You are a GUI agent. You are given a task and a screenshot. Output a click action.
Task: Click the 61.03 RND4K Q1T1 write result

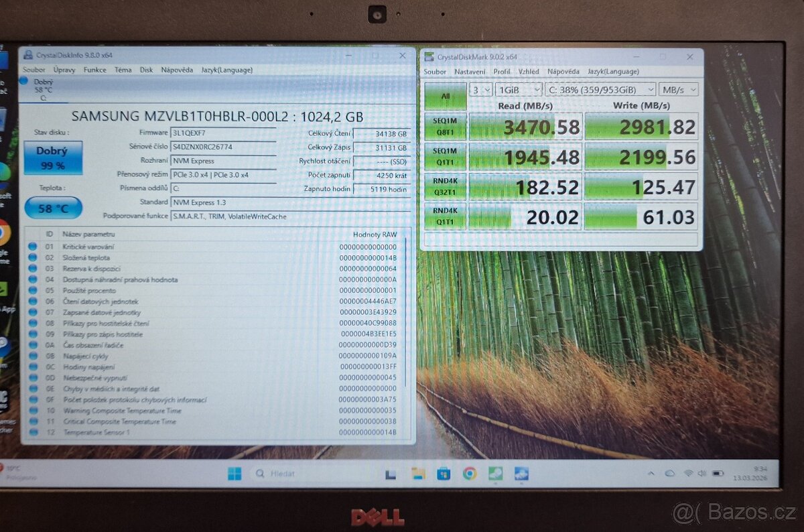point(641,216)
